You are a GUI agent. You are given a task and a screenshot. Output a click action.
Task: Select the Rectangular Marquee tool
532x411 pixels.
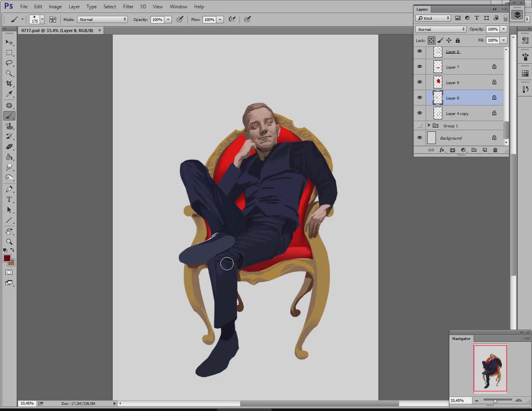(x=9, y=53)
